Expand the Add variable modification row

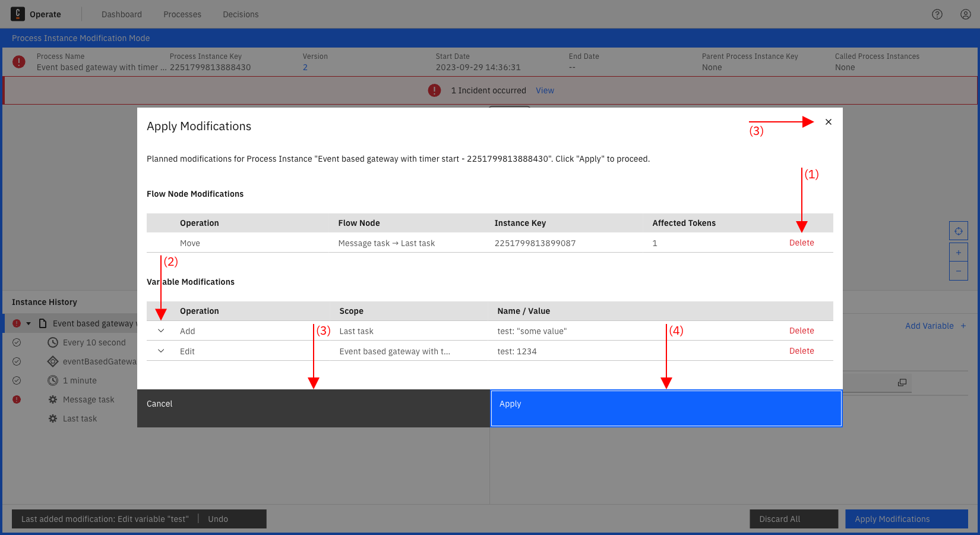[160, 331]
